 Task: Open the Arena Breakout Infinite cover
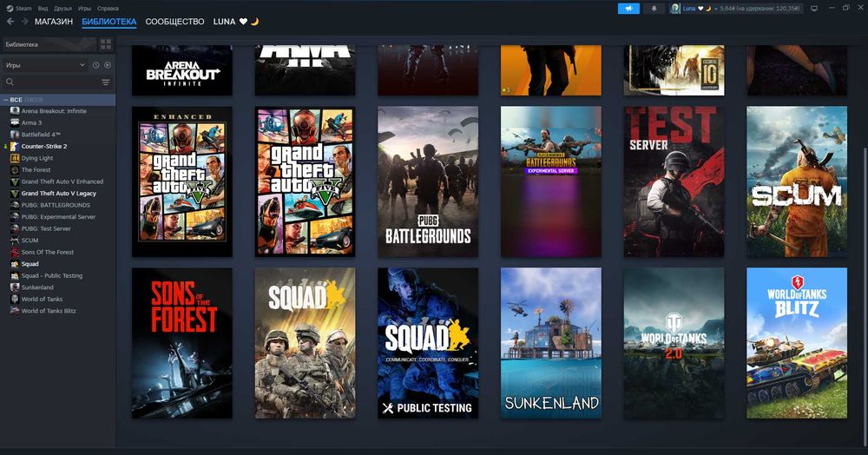click(182, 70)
